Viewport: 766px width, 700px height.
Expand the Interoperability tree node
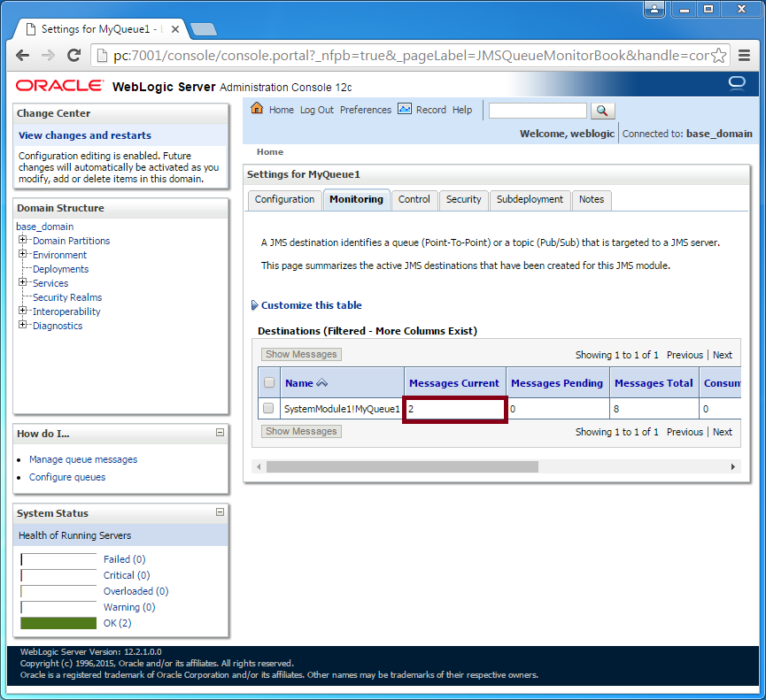(x=22, y=311)
